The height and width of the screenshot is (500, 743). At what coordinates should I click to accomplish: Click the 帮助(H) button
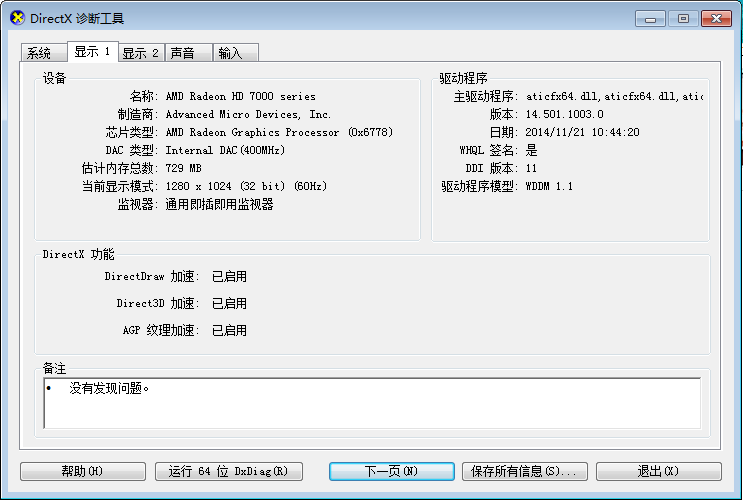point(83,471)
